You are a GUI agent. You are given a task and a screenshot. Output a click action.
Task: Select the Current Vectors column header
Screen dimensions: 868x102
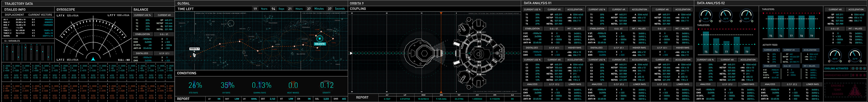[x=40, y=15]
